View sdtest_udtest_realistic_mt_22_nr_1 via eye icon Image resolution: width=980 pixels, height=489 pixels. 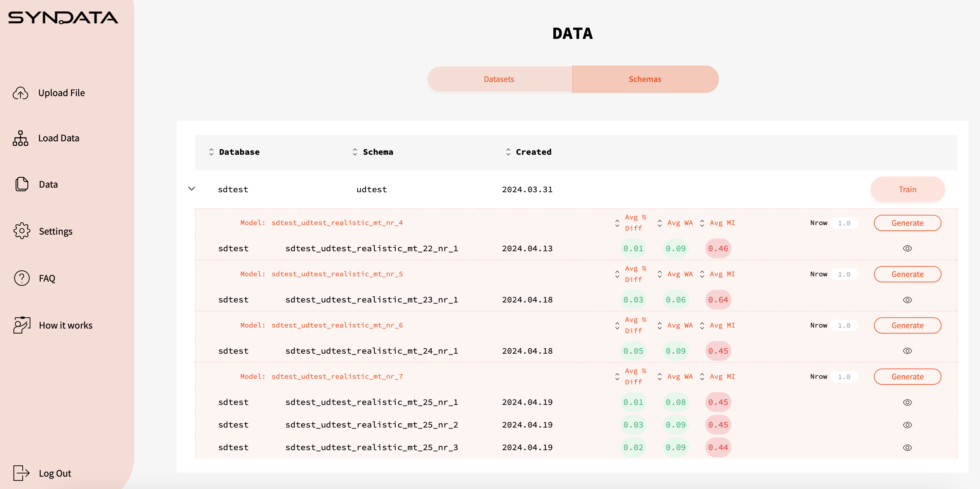click(x=907, y=248)
